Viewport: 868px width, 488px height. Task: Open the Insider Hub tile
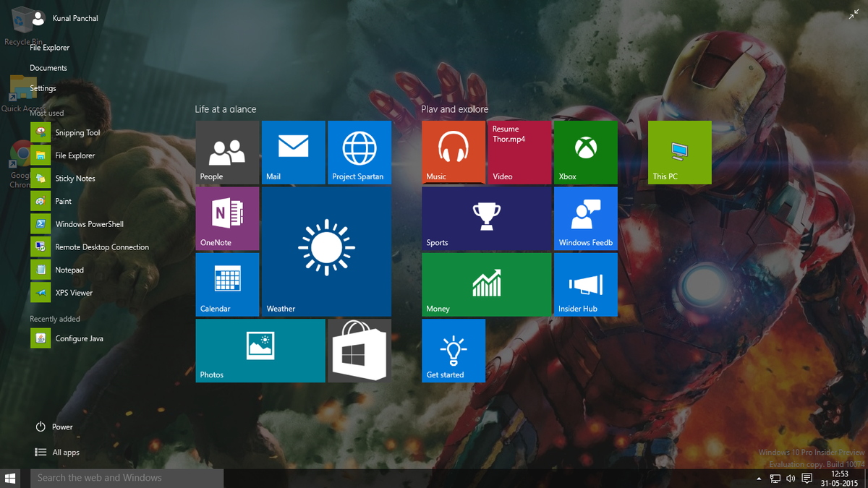pyautogui.click(x=586, y=285)
